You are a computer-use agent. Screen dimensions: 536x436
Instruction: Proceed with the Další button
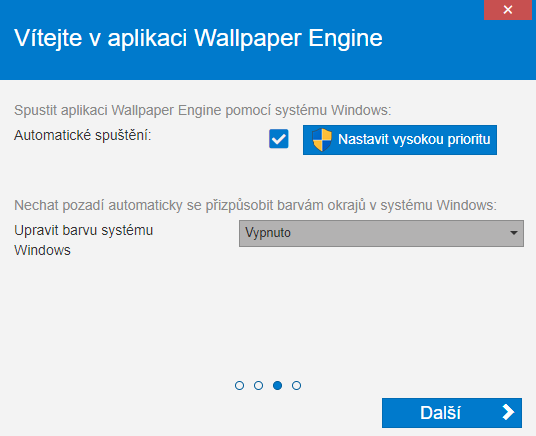click(452, 413)
